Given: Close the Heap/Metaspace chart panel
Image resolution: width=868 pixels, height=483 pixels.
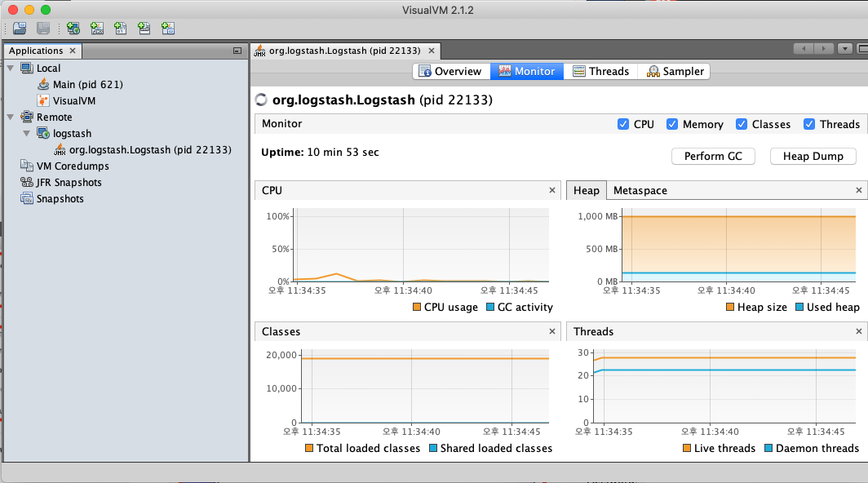Looking at the screenshot, I should click(x=858, y=190).
